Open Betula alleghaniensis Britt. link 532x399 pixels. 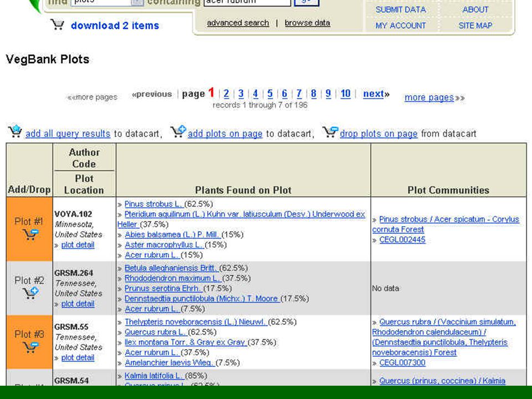(171, 268)
